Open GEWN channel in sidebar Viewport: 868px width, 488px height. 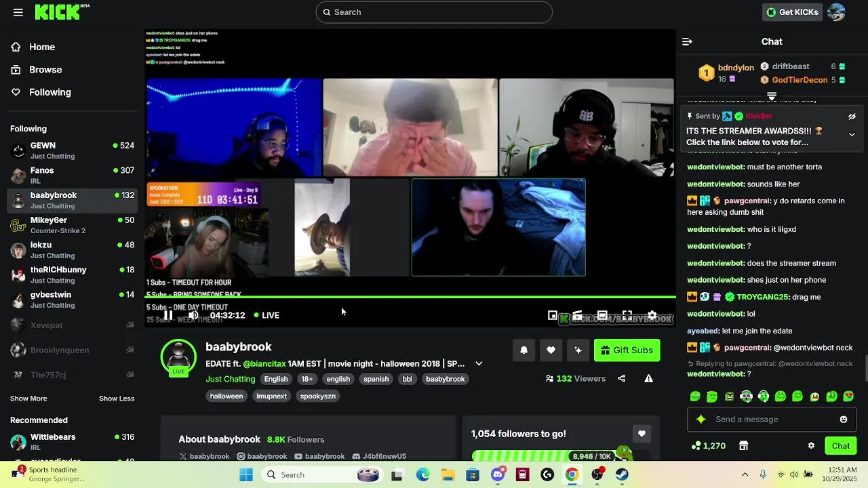[72, 150]
